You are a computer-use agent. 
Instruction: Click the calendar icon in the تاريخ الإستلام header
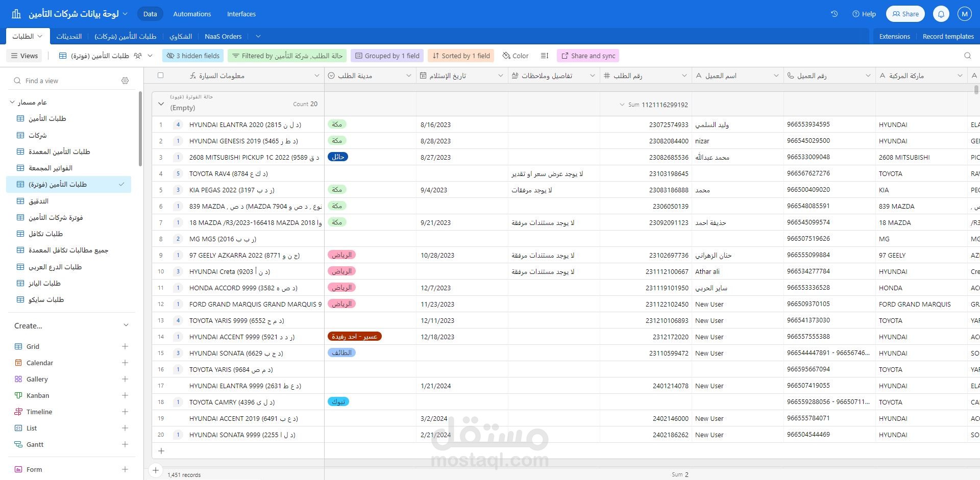click(x=423, y=75)
